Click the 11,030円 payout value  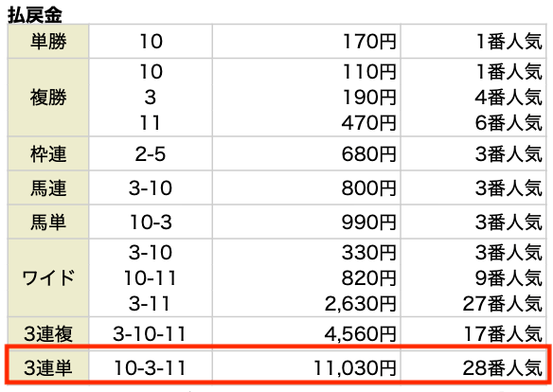pyautogui.click(x=355, y=367)
